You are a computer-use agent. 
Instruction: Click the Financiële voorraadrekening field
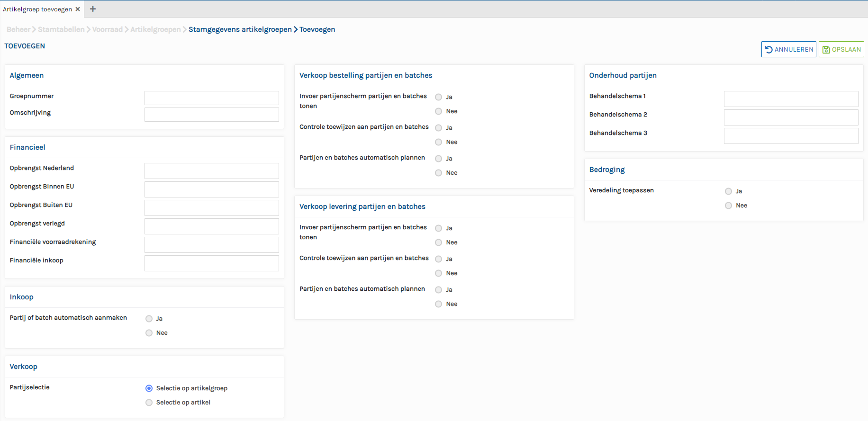(x=211, y=245)
